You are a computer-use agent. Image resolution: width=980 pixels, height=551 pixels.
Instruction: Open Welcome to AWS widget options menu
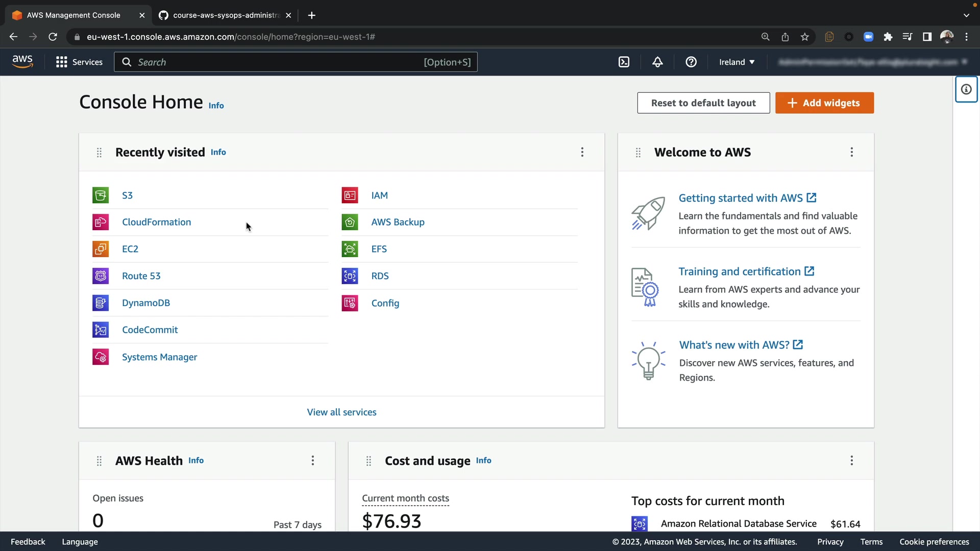tap(851, 152)
